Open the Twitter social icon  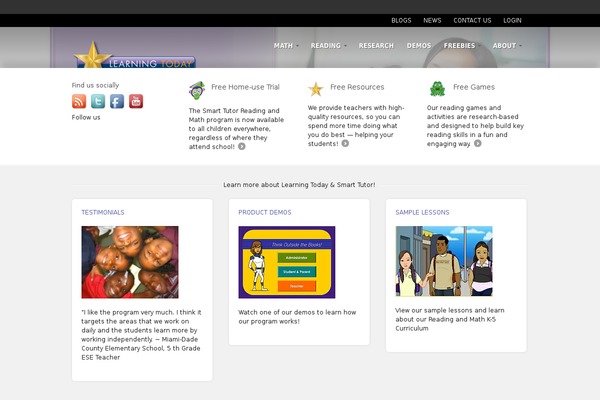98,101
